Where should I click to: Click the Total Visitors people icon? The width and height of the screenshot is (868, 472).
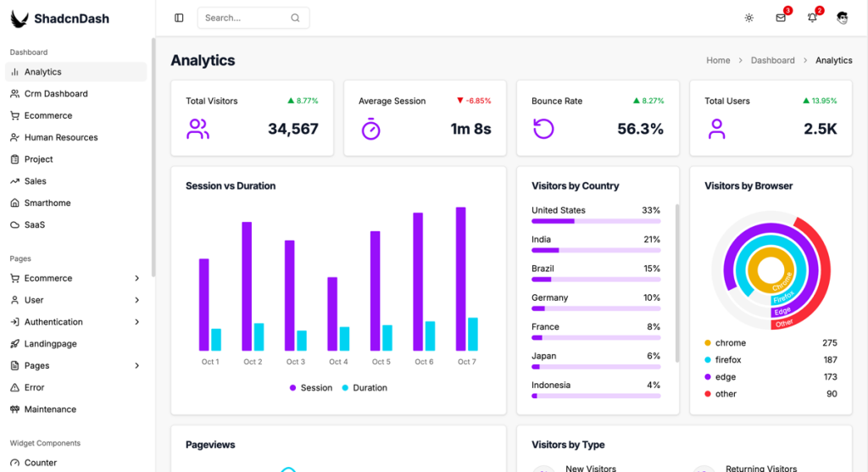pyautogui.click(x=198, y=129)
